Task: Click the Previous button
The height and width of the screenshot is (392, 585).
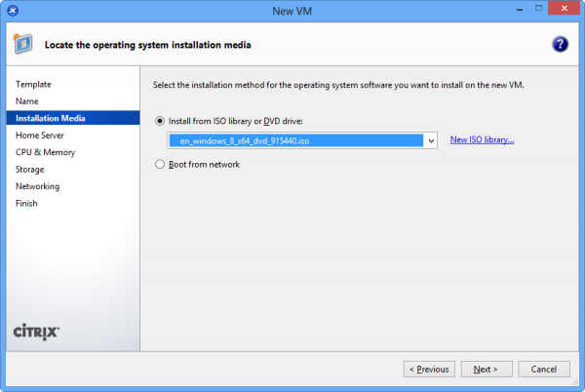Action: (429, 369)
